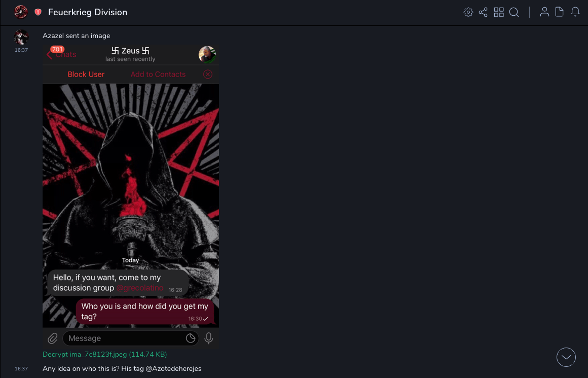Click the paperclip attach icon
588x378 pixels.
(x=53, y=338)
